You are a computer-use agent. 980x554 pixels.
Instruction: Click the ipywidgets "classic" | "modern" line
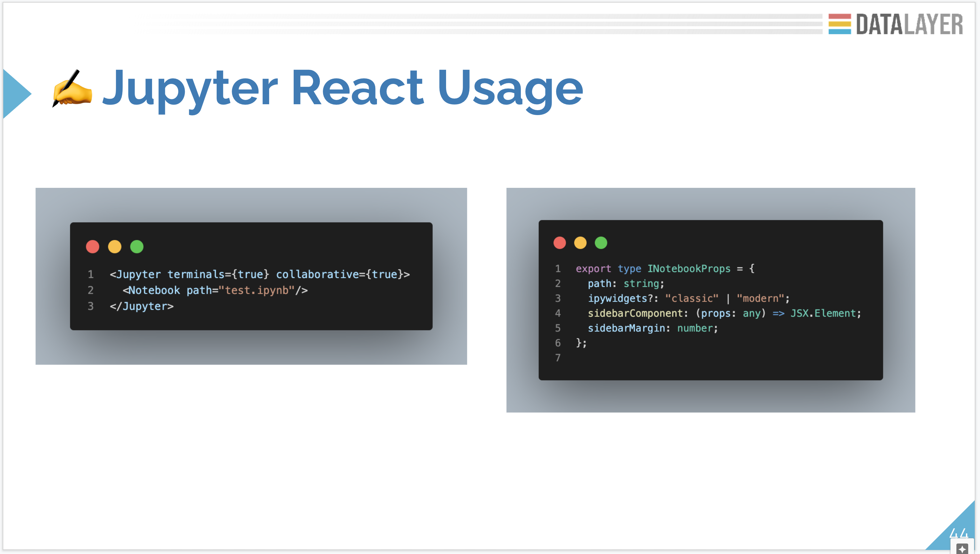click(688, 298)
